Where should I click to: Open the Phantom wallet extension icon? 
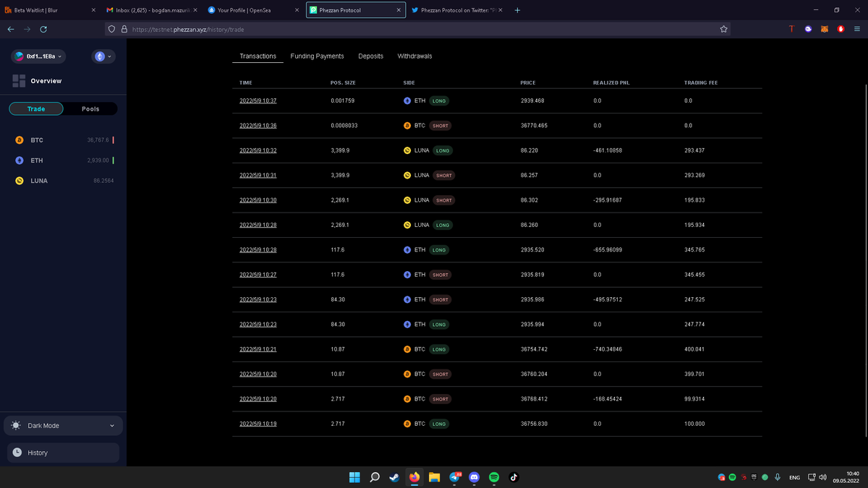coord(808,29)
